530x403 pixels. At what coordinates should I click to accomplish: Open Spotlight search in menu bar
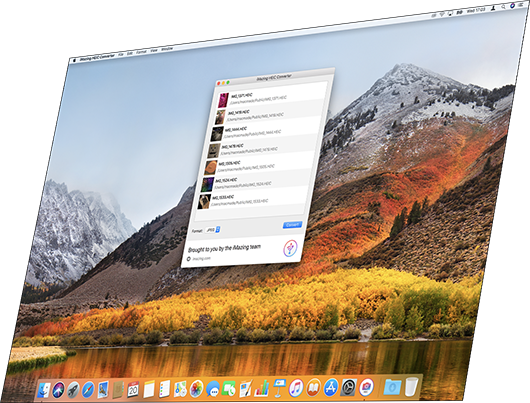point(503,6)
